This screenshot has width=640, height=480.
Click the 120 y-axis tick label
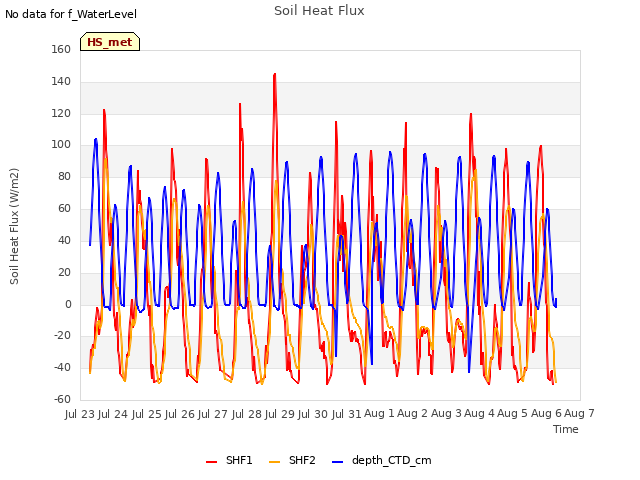coord(61,113)
